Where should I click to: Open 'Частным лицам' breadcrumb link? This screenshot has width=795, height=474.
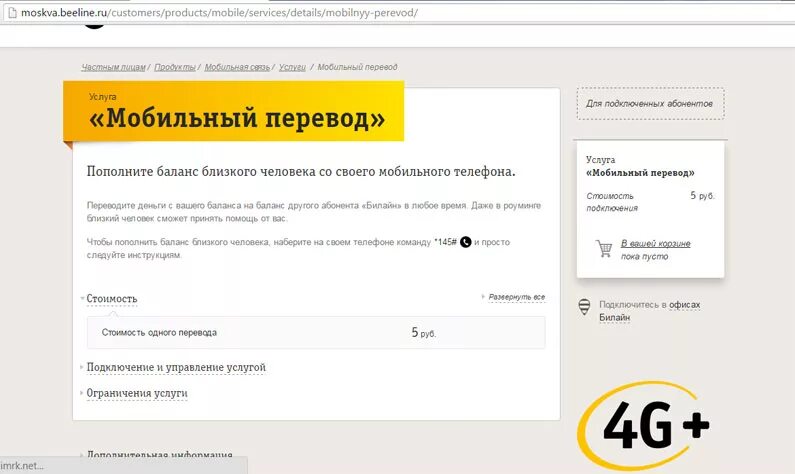(x=113, y=67)
